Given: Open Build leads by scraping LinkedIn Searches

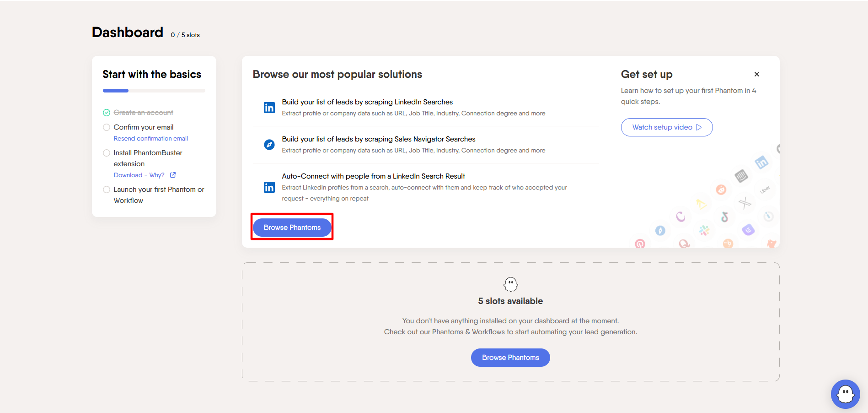Looking at the screenshot, I should 367,102.
